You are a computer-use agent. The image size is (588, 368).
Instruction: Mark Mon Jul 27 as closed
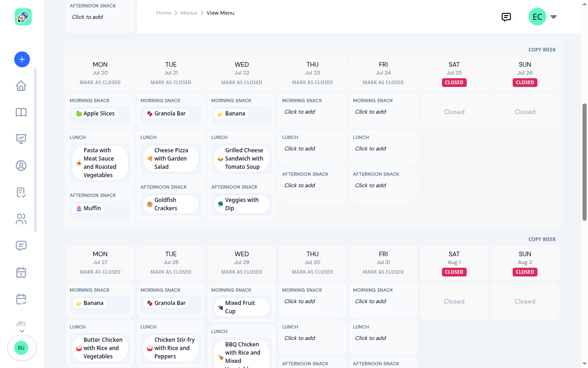[x=100, y=272]
